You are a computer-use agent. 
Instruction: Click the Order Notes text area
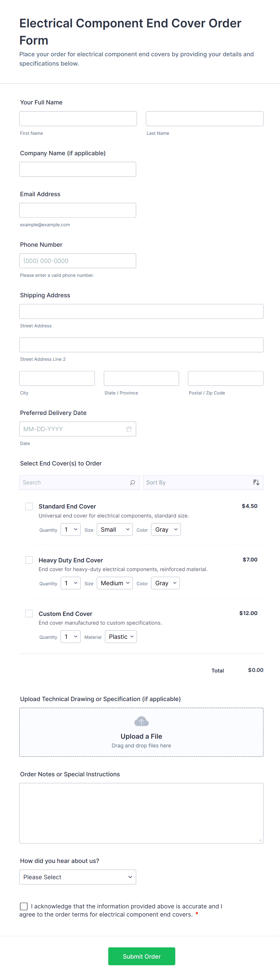click(142, 813)
